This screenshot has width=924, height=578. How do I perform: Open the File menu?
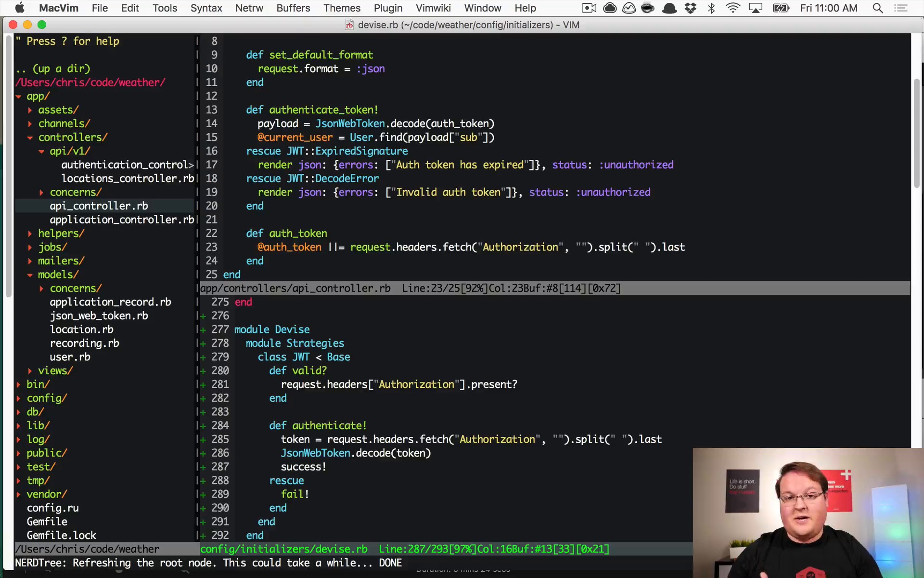pos(100,8)
